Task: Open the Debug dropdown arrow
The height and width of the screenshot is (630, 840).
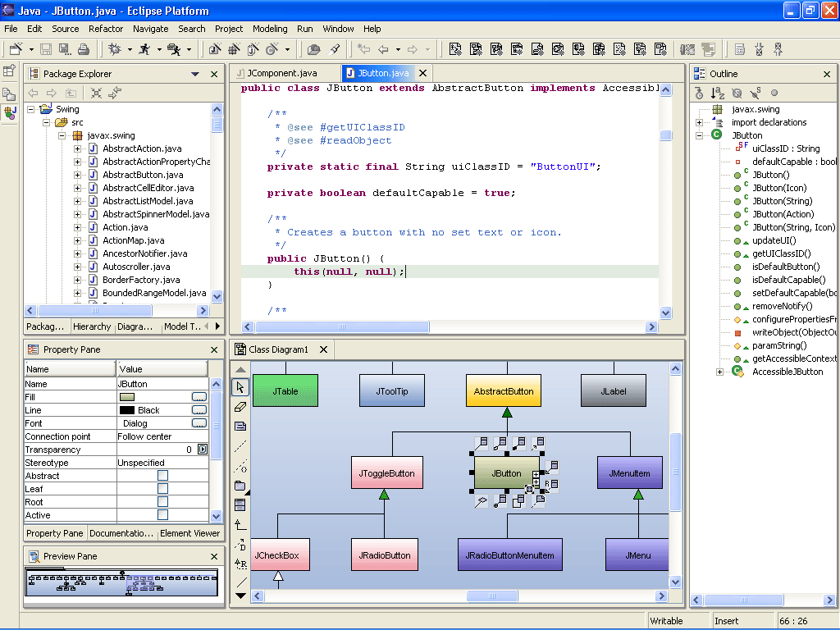Action: coord(130,50)
